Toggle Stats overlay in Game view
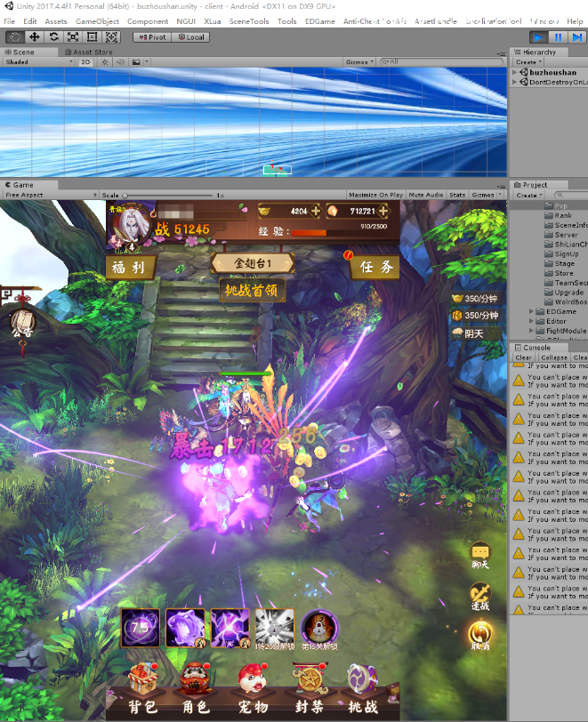 [x=457, y=195]
